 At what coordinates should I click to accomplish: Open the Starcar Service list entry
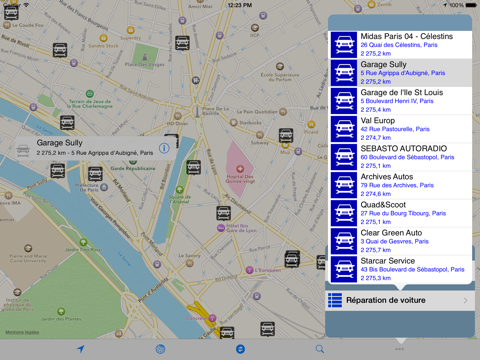click(x=401, y=269)
